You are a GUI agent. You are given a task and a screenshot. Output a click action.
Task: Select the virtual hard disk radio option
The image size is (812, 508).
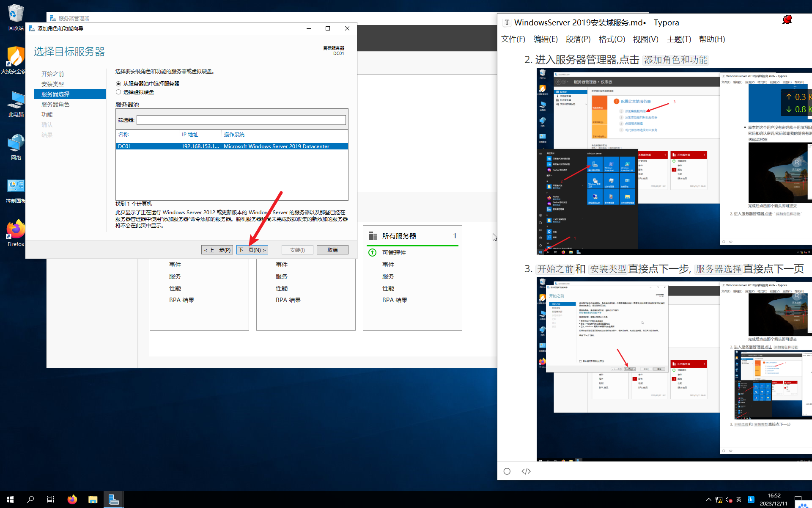coord(118,92)
